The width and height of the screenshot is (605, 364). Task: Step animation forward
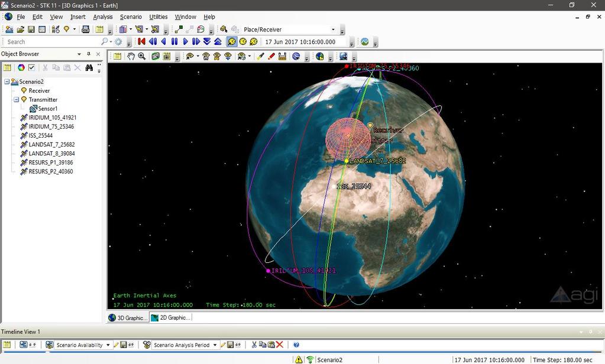(196, 41)
